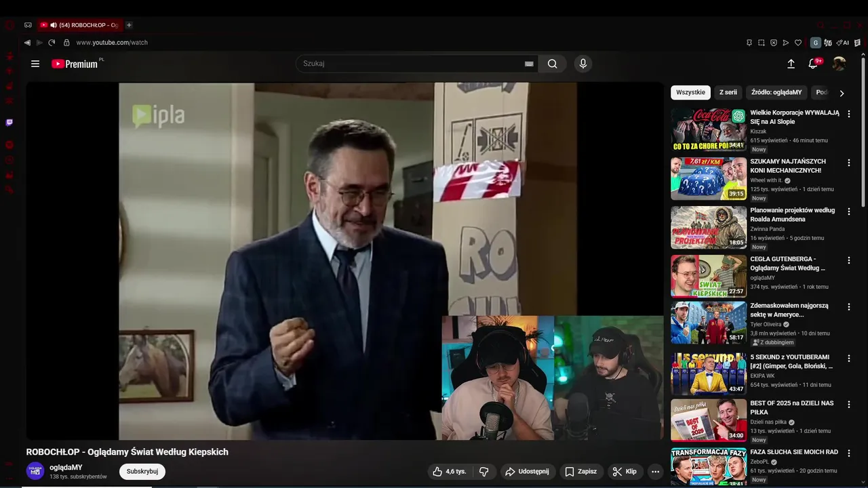Reload the page with refresh icon
The width and height of the screenshot is (868, 488).
[52, 42]
